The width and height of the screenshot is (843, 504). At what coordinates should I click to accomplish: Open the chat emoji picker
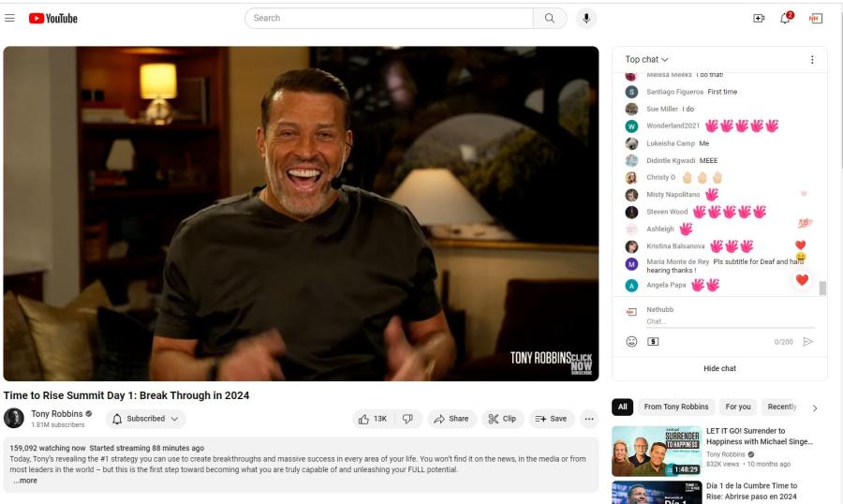(631, 342)
